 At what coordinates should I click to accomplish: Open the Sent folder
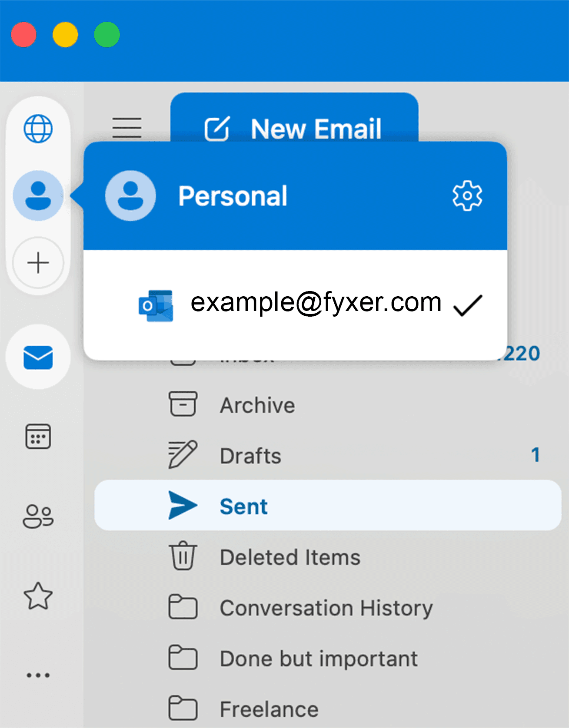coord(328,505)
